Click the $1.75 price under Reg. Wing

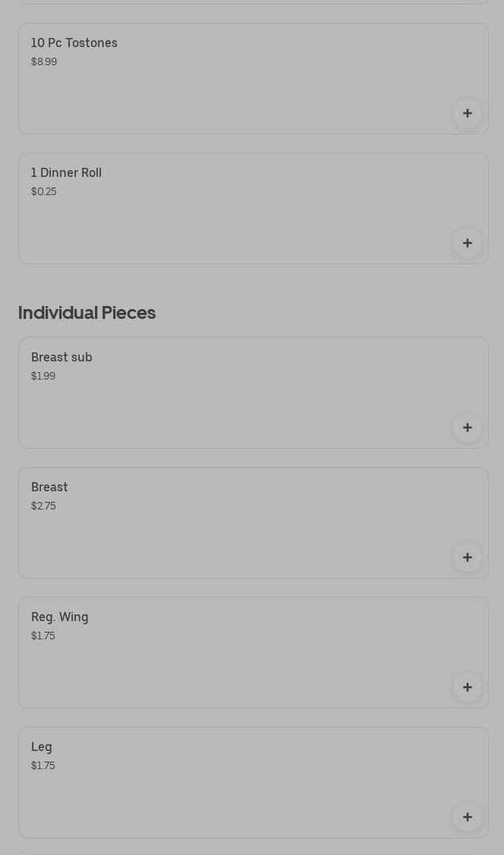click(43, 636)
